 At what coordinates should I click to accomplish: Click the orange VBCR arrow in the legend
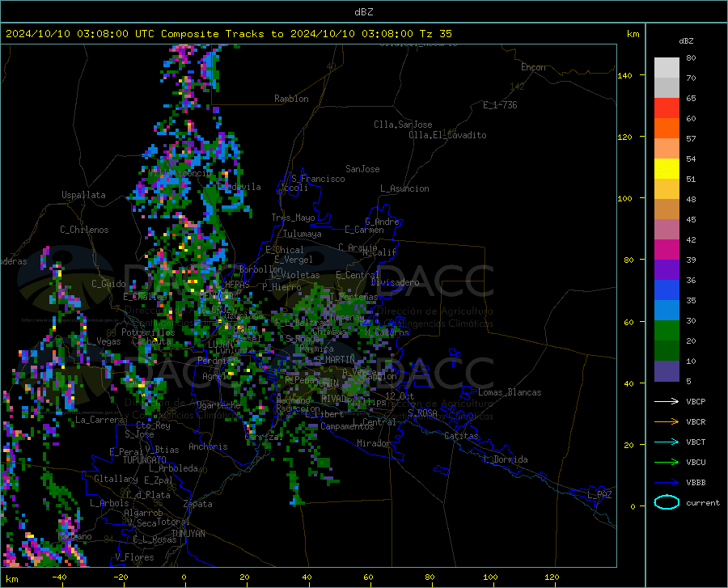pos(667,421)
